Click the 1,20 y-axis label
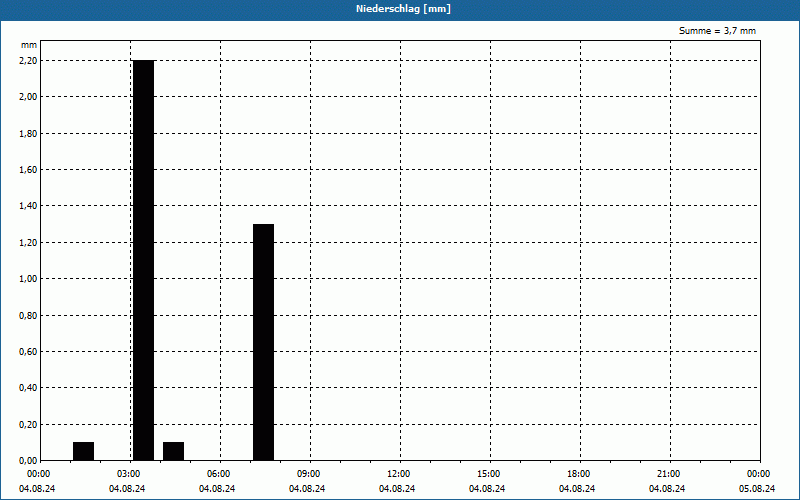 pos(29,243)
